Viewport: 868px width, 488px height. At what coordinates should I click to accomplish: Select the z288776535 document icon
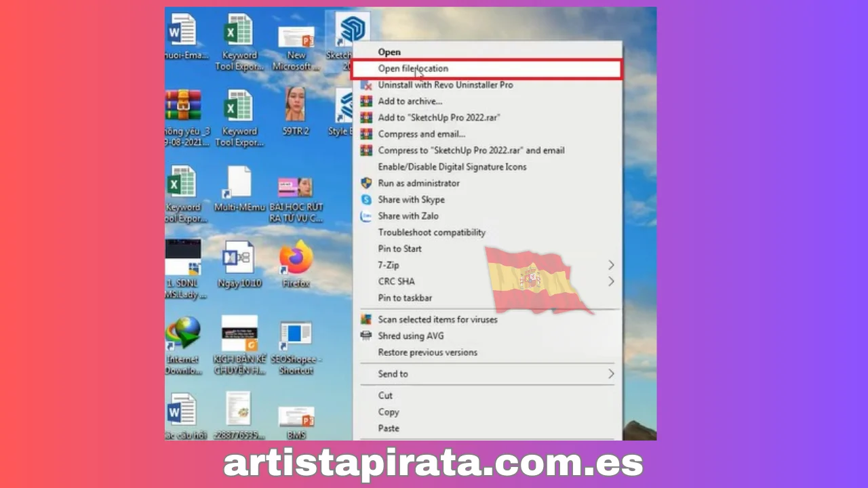239,415
